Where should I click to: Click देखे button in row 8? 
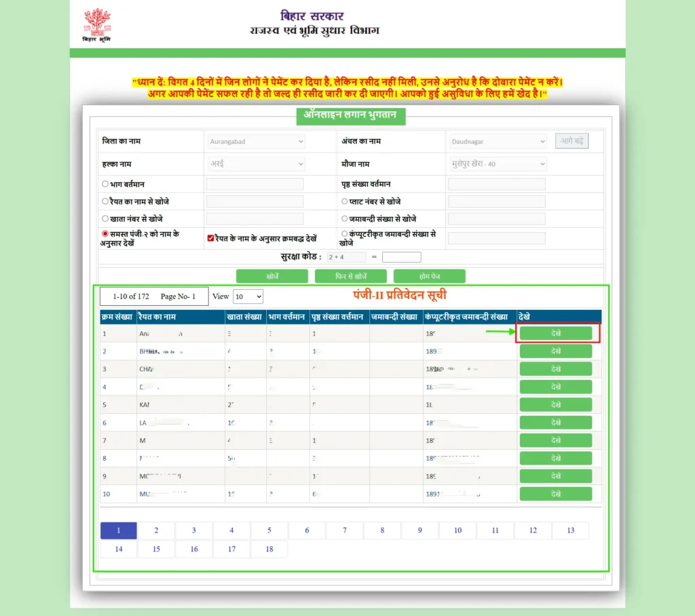tap(556, 458)
